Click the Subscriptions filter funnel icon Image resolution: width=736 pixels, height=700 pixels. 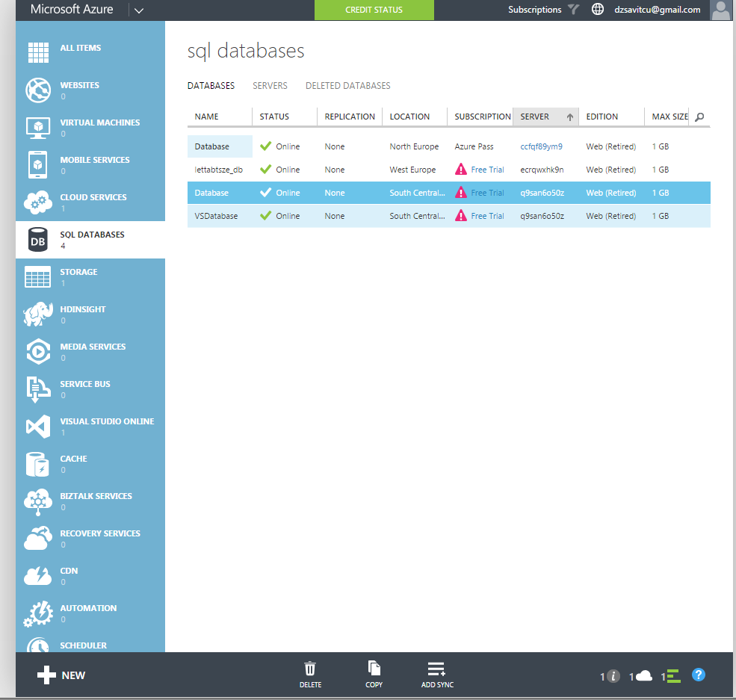573,9
